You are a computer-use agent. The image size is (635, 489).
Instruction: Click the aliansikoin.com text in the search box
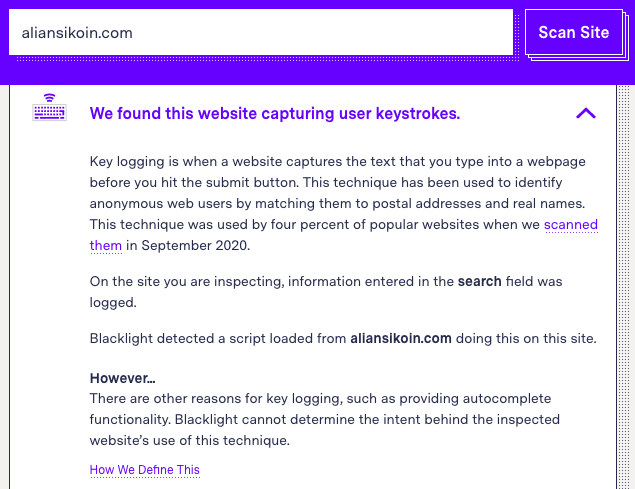tap(77, 33)
